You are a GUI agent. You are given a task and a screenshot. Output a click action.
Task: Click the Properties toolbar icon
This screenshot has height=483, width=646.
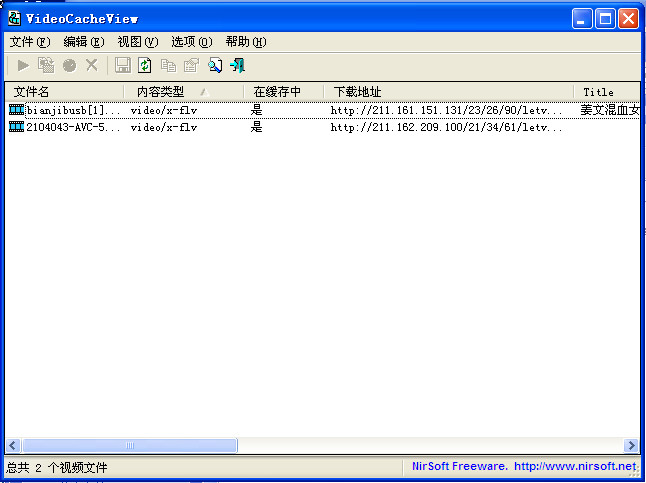click(x=191, y=66)
